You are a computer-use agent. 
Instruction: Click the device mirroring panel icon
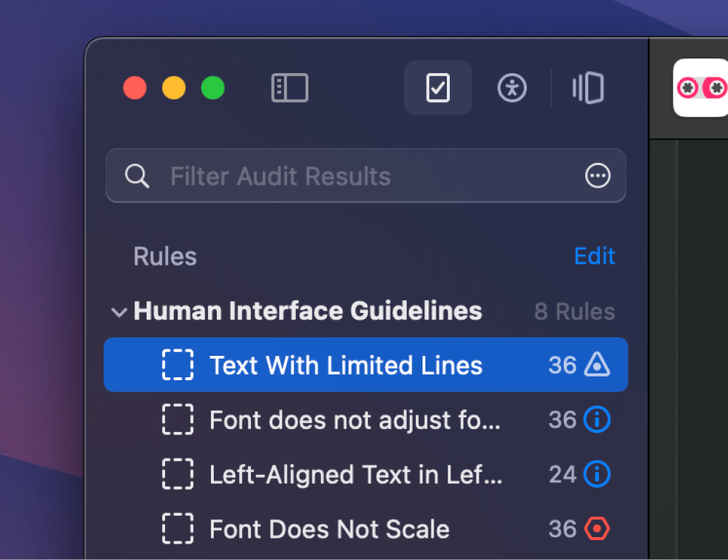click(x=587, y=87)
